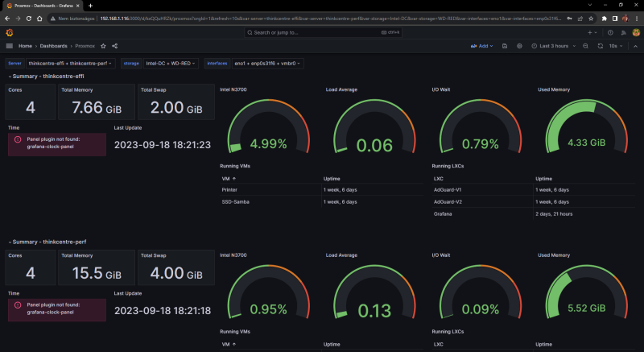The image size is (644, 352).
Task: Go to Dashboards breadcrumb
Action: click(53, 46)
